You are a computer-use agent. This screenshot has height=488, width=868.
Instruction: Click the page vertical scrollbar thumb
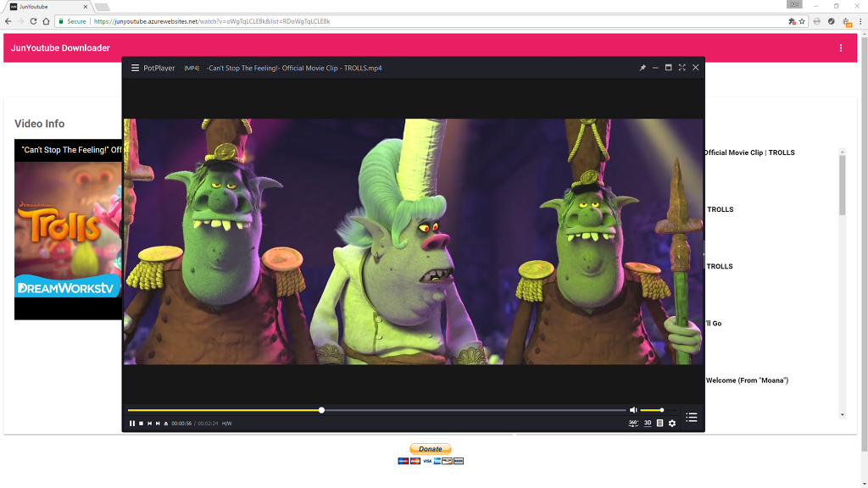pyautogui.click(x=864, y=247)
